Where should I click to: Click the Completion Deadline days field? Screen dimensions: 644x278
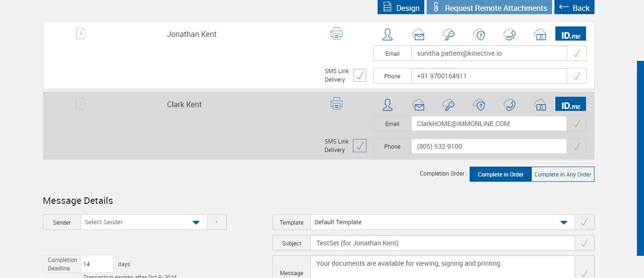click(97, 264)
